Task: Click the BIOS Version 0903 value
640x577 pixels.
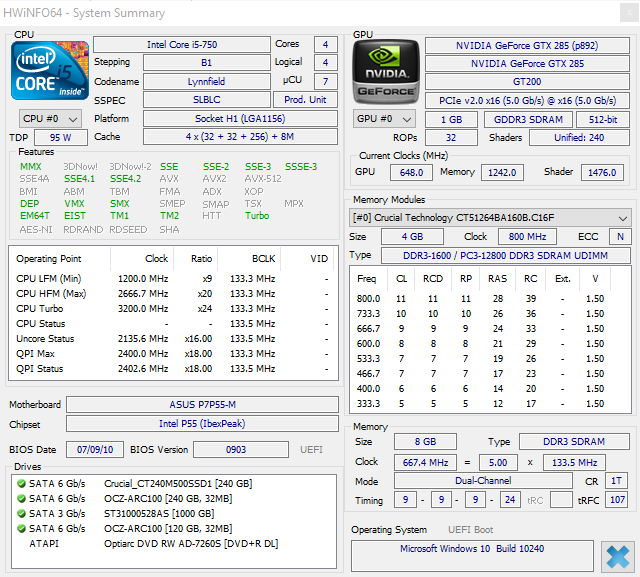Action: (241, 449)
